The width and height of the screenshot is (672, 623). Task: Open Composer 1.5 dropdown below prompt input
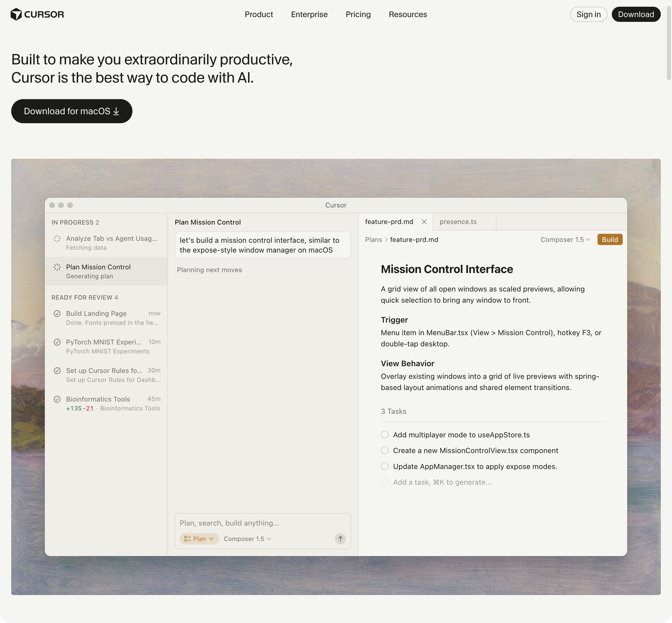(x=247, y=539)
